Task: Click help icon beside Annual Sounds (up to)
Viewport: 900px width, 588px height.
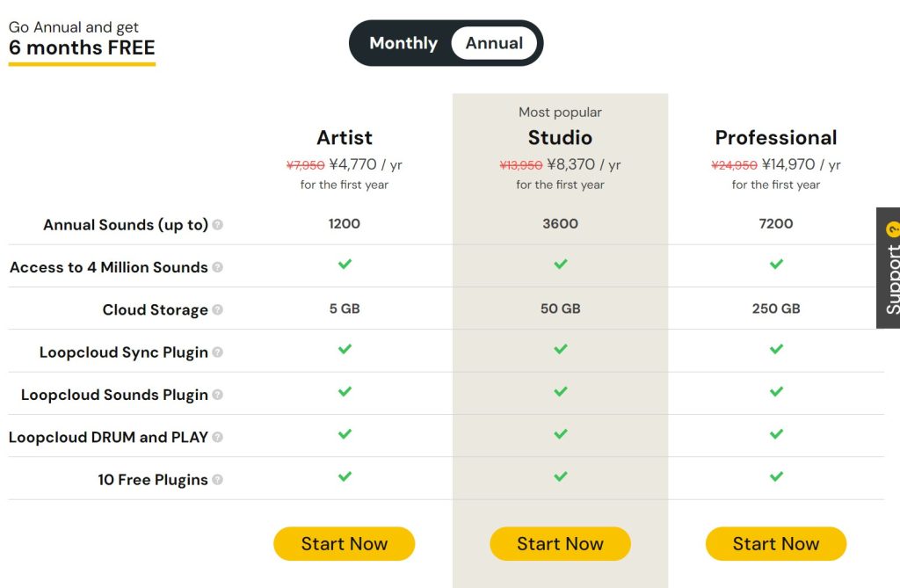Action: (218, 225)
